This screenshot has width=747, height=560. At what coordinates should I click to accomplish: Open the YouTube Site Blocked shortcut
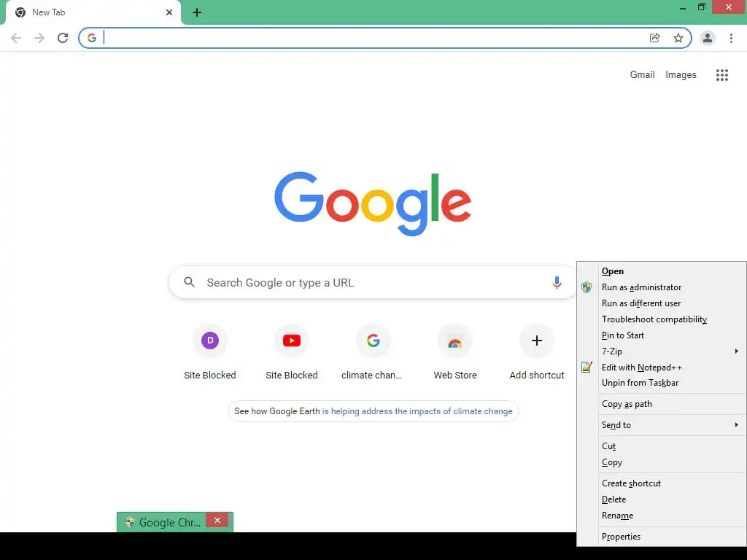(292, 341)
